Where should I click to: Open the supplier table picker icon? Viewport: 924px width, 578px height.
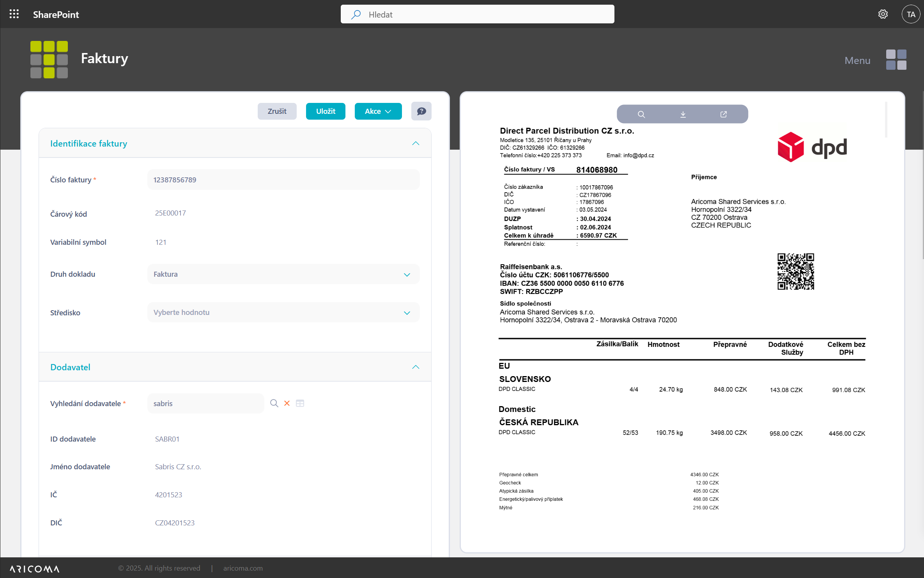coord(300,403)
